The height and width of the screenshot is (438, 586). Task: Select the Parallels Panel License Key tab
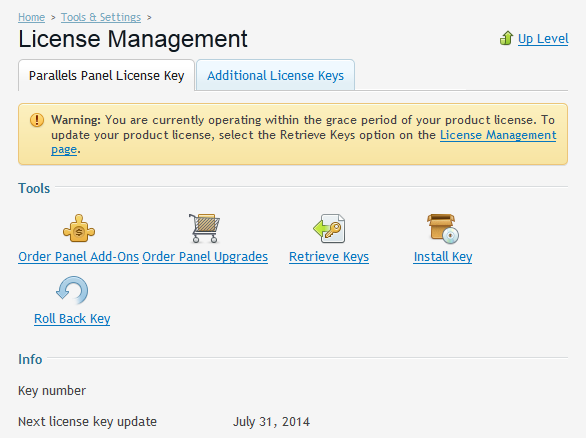pyautogui.click(x=107, y=75)
